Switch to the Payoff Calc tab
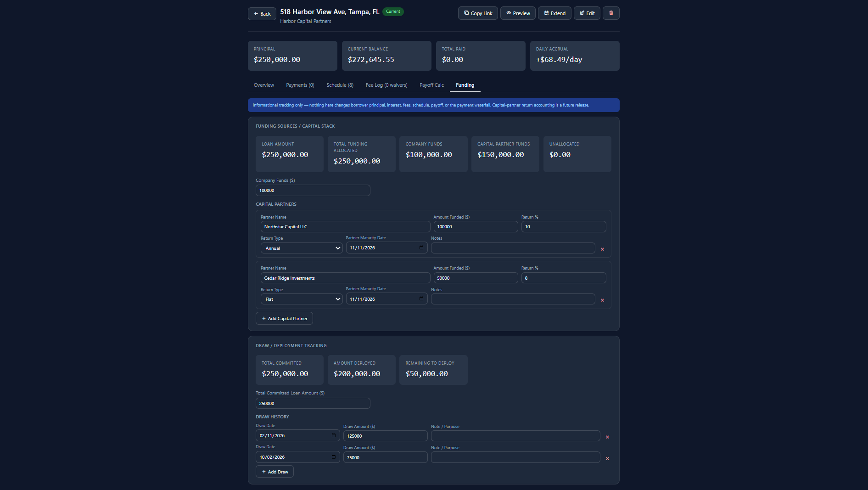The image size is (868, 490). 431,85
